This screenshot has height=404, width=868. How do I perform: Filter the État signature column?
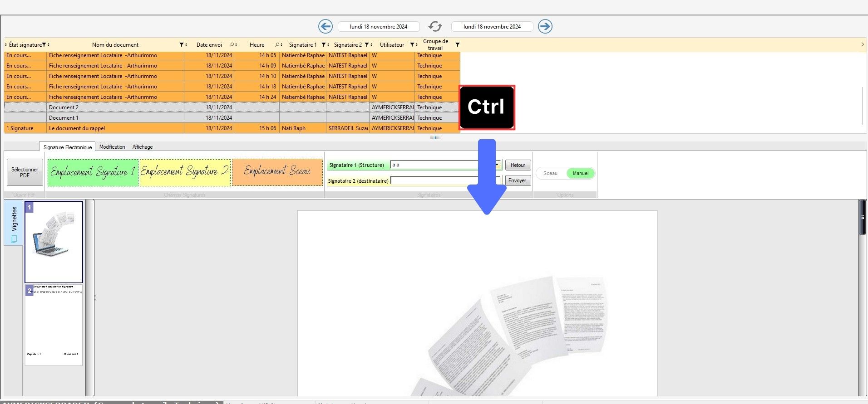coord(44,45)
